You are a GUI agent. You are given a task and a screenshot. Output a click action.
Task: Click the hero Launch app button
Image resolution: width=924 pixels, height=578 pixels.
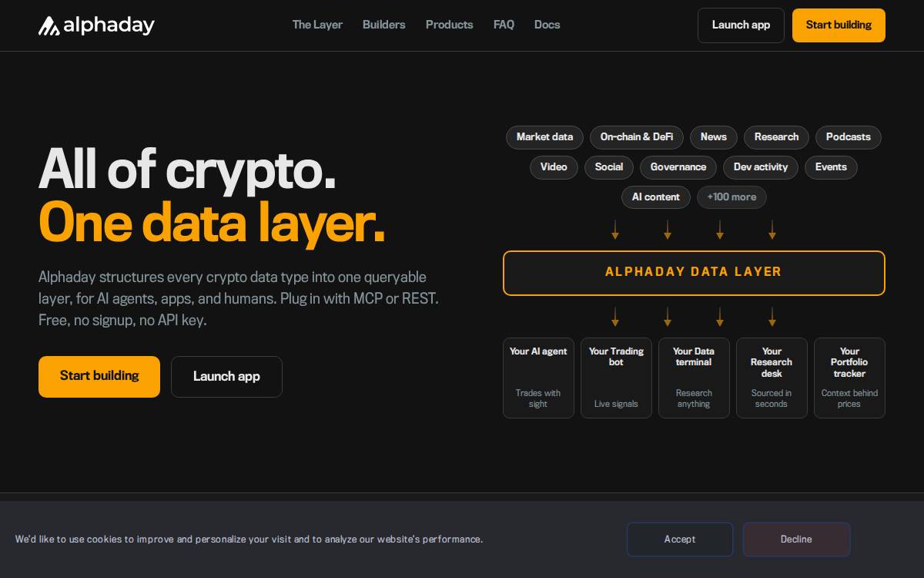(226, 377)
